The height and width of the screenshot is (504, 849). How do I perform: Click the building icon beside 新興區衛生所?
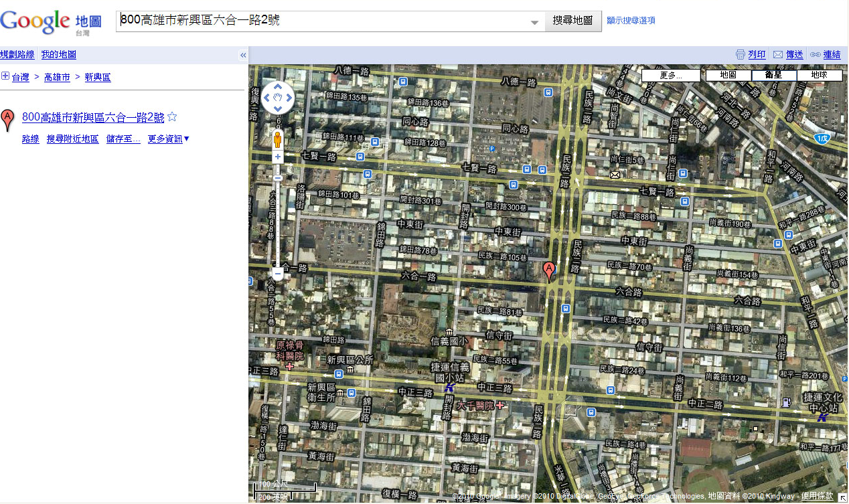click(340, 392)
